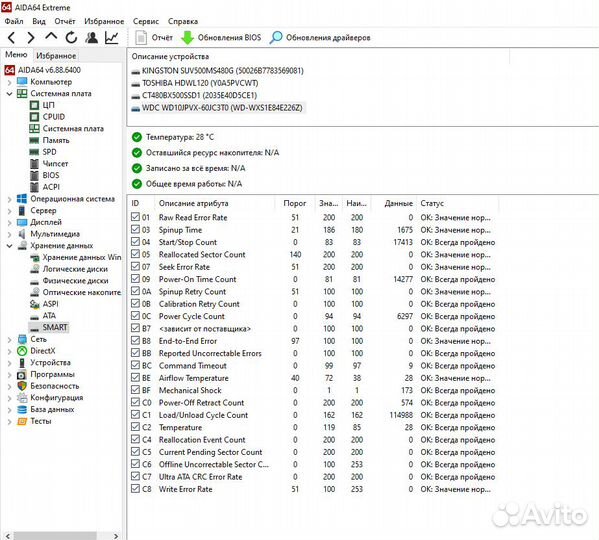Open the graph chart toolbar icon
599x540 pixels.
coord(112,37)
